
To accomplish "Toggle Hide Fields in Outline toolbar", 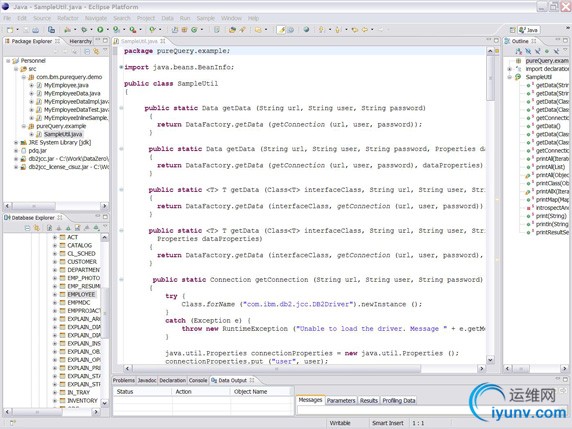I will (528, 51).
